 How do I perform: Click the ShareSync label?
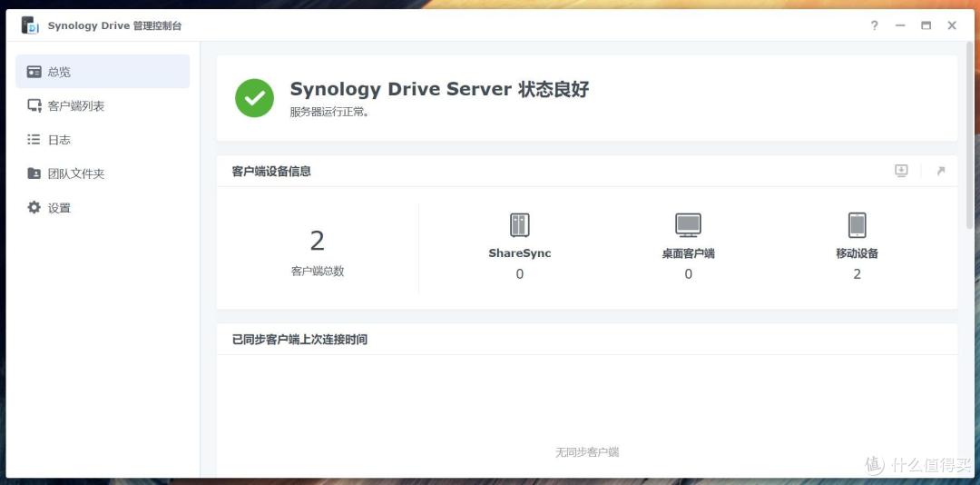(520, 253)
